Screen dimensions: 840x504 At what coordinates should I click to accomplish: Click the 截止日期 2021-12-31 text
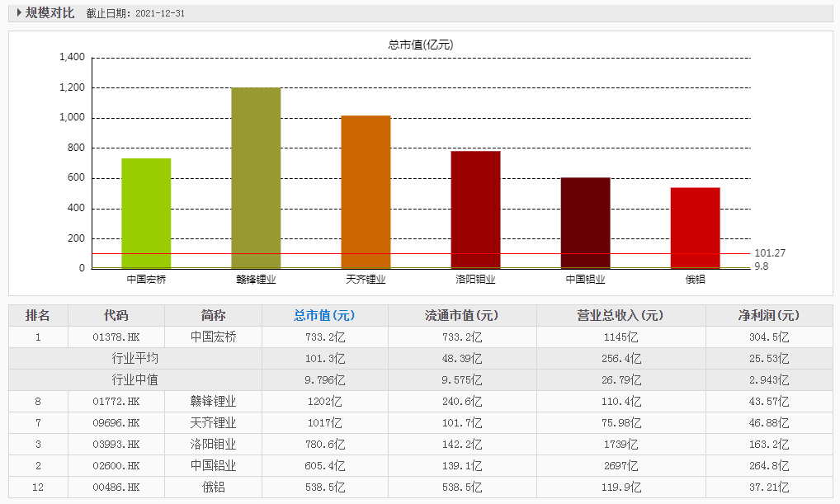click(135, 13)
